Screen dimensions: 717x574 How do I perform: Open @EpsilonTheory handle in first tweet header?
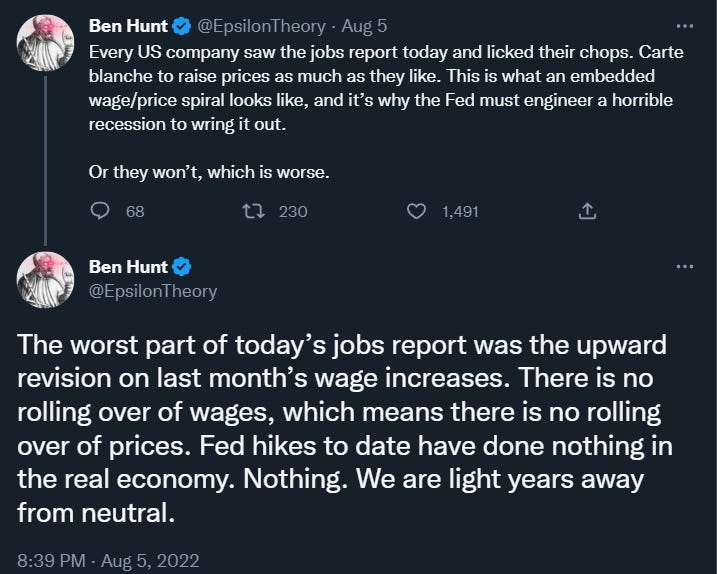pyautogui.click(x=262, y=27)
